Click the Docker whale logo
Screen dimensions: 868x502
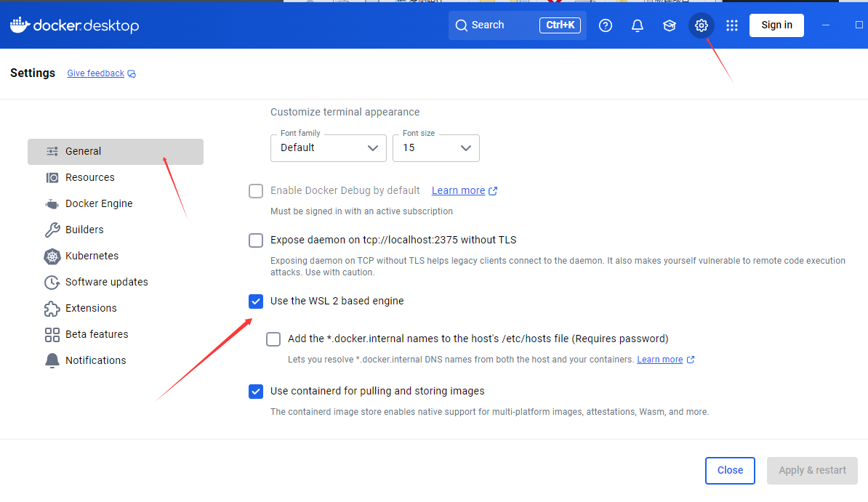[x=20, y=25]
